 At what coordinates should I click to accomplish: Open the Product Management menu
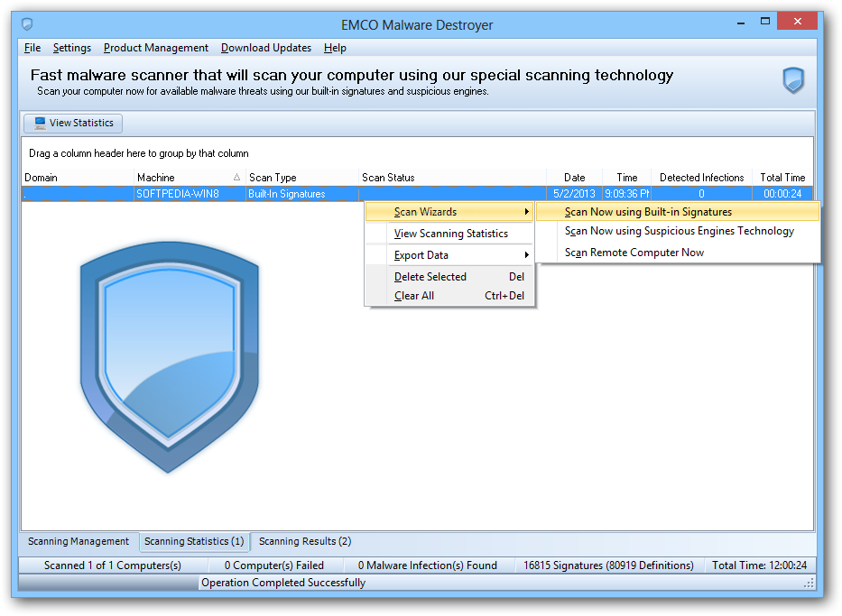point(156,48)
